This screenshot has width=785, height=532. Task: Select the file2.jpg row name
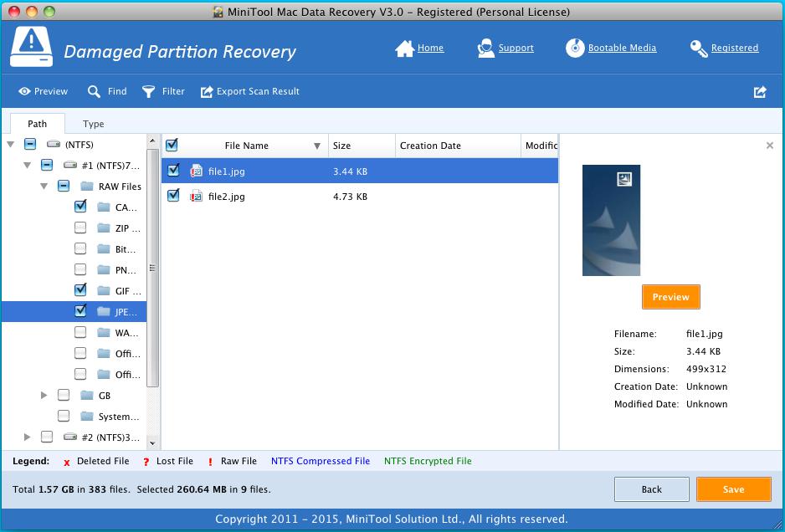[x=226, y=197]
